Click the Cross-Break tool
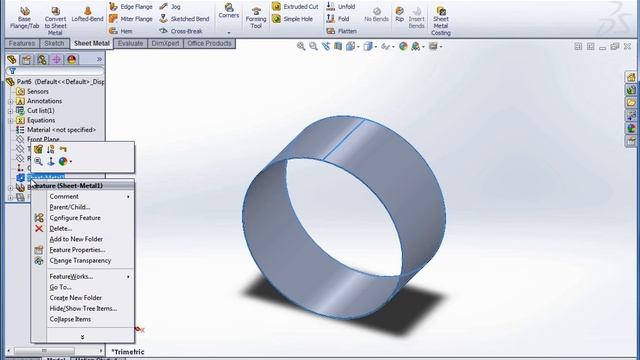 pyautogui.click(x=181, y=31)
